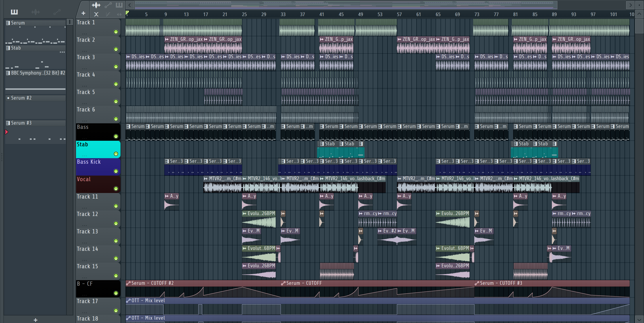This screenshot has height=323, width=644.
Task: Show patterns in the picker panel
Action: click(14, 12)
